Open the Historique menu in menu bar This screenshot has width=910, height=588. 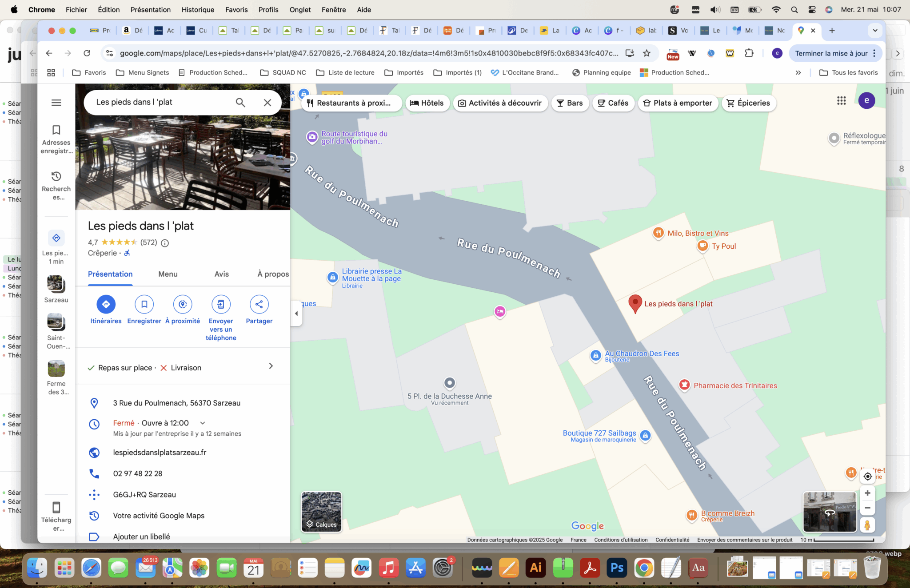coord(197,10)
